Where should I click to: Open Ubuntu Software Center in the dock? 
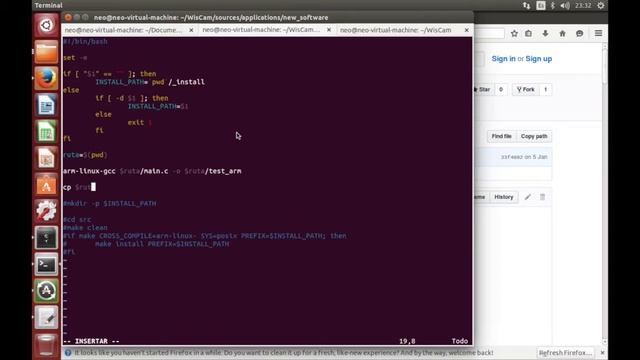click(46, 185)
